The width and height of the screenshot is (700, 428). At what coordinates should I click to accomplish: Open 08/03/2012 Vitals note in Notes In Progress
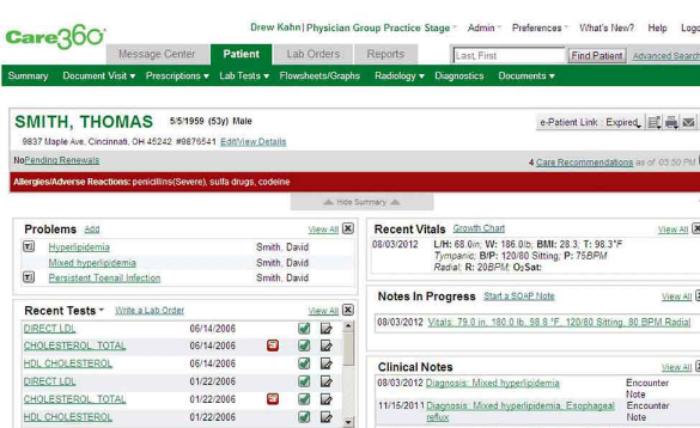click(x=559, y=322)
